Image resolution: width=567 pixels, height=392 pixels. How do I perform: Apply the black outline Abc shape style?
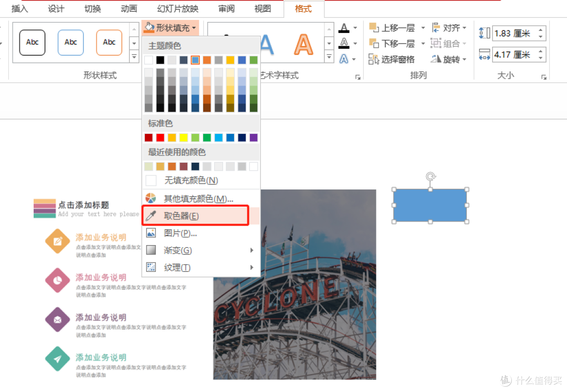pos(32,43)
